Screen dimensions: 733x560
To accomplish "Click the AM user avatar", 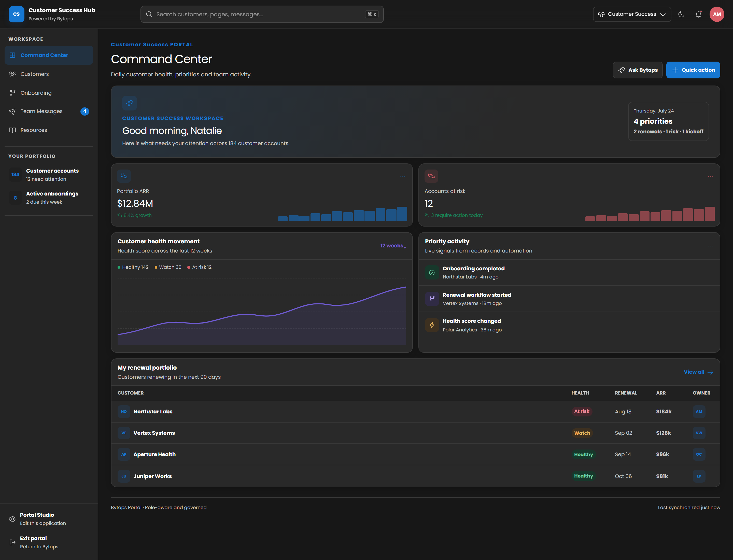I will [x=717, y=14].
